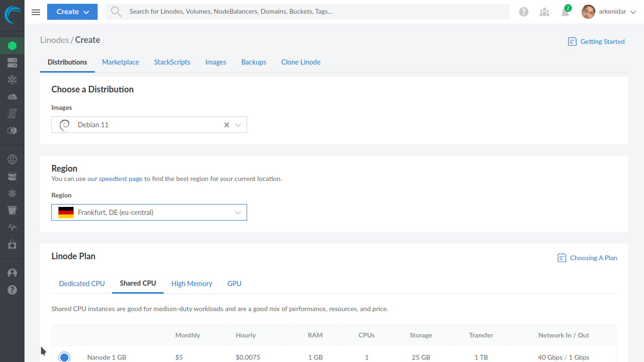This screenshot has height=362, width=644.
Task: Switch to the Marketplace tab
Action: click(121, 62)
